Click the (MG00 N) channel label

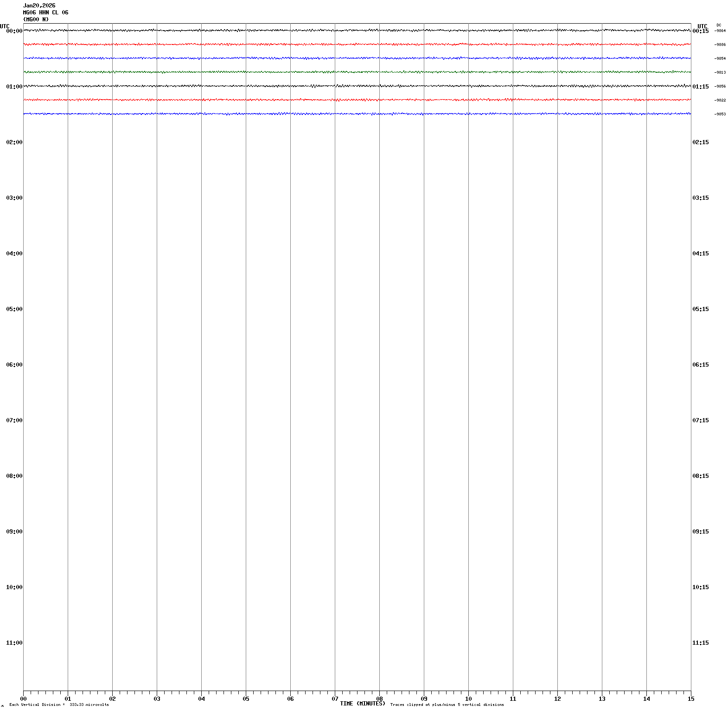click(36, 19)
